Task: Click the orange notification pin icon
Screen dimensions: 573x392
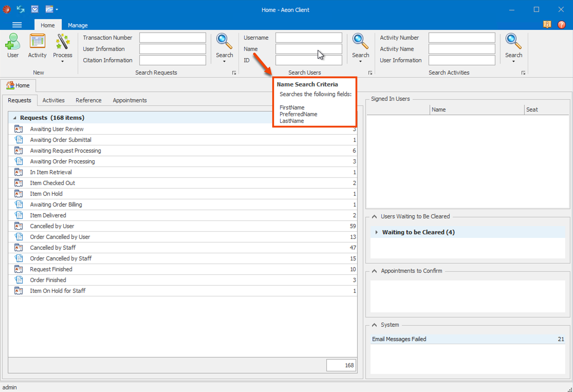Action: pos(547,25)
